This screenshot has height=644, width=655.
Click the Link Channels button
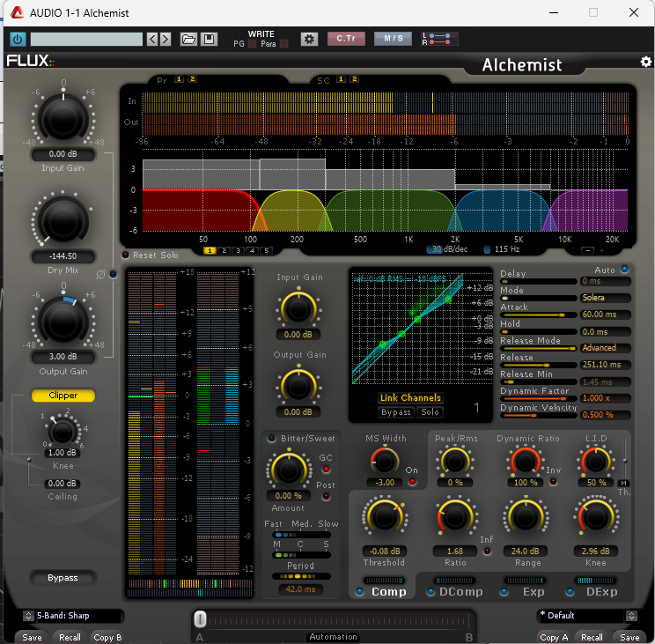[x=410, y=398]
